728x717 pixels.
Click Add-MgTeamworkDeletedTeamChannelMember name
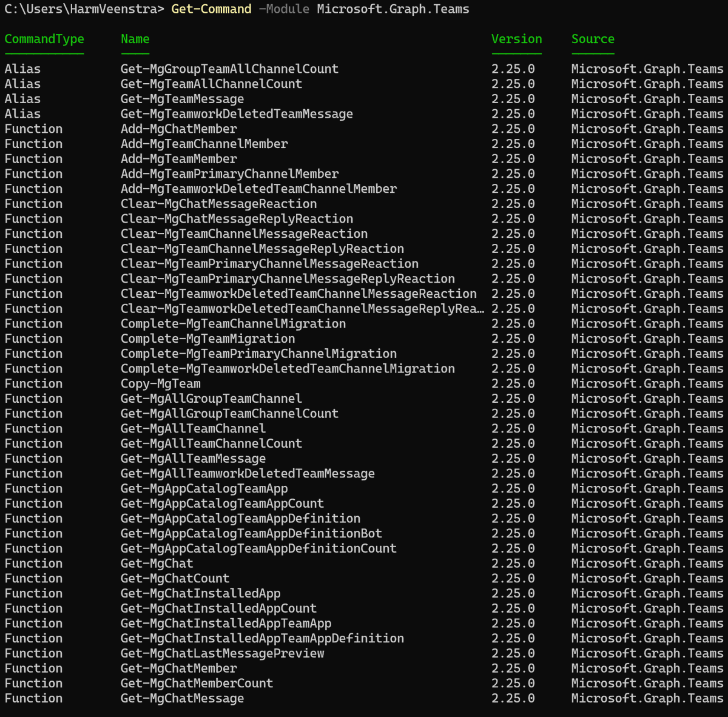[259, 189]
